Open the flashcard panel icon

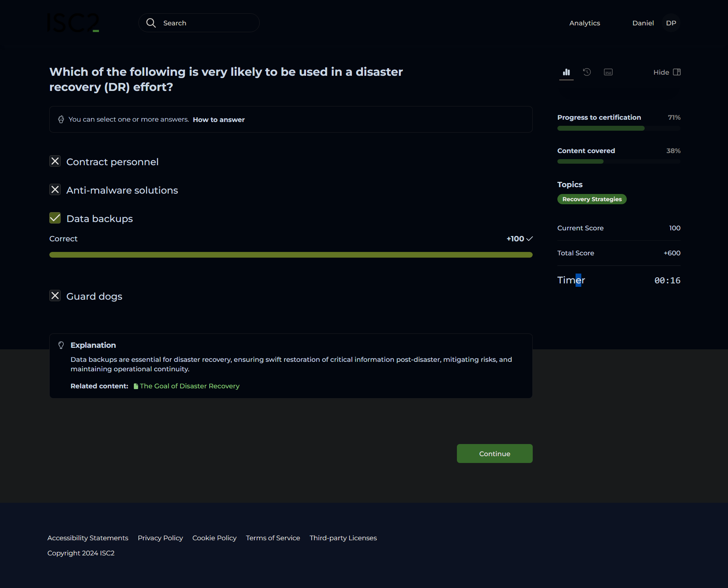click(x=608, y=72)
